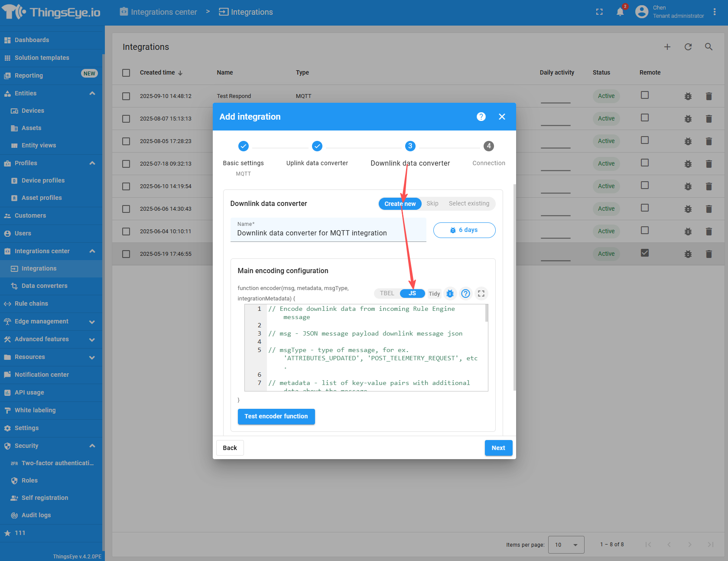Switch encoder language to TBEL
The width and height of the screenshot is (728, 561).
click(x=387, y=294)
